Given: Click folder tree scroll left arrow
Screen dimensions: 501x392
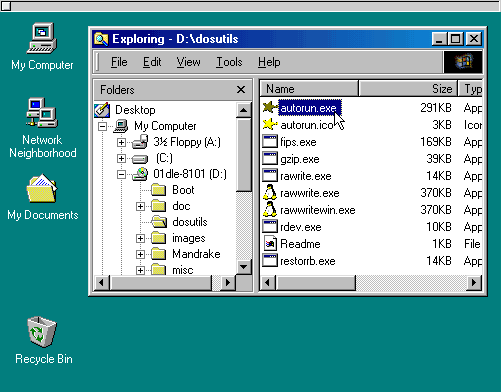Looking at the screenshot, I should coord(101,283).
